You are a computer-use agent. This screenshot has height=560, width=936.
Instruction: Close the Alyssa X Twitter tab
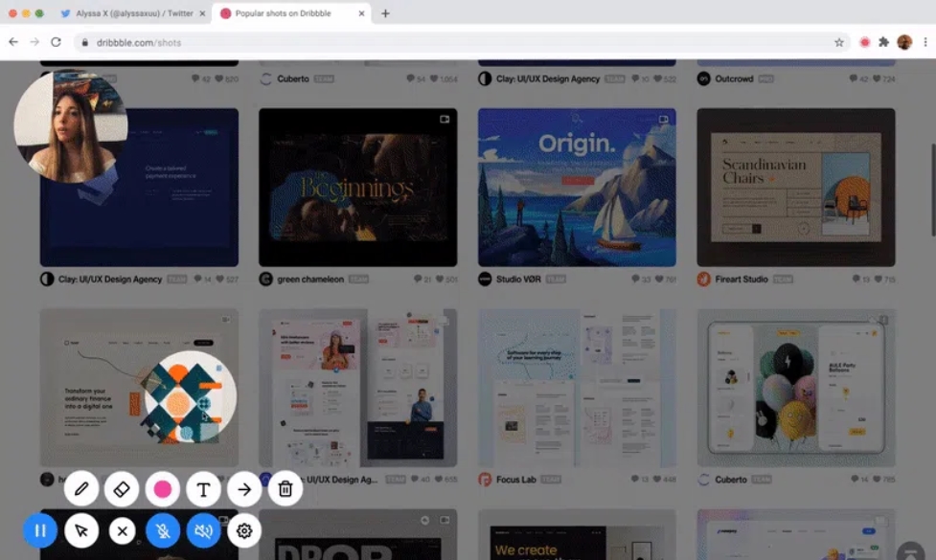pyautogui.click(x=202, y=13)
